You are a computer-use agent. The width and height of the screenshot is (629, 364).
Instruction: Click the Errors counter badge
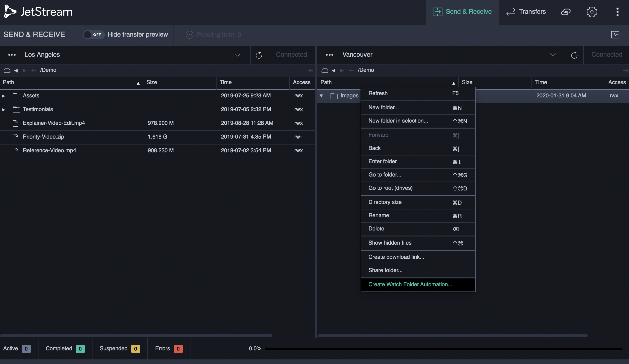click(x=178, y=349)
